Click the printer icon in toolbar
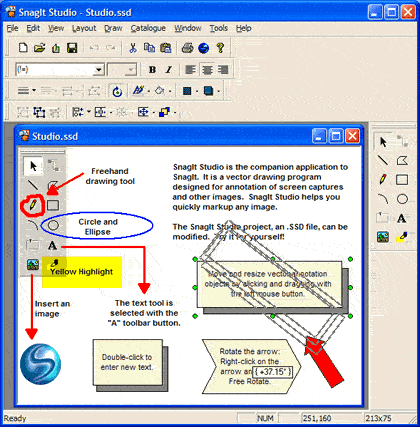Image resolution: width=420 pixels, height=427 pixels. pyautogui.click(x=187, y=48)
